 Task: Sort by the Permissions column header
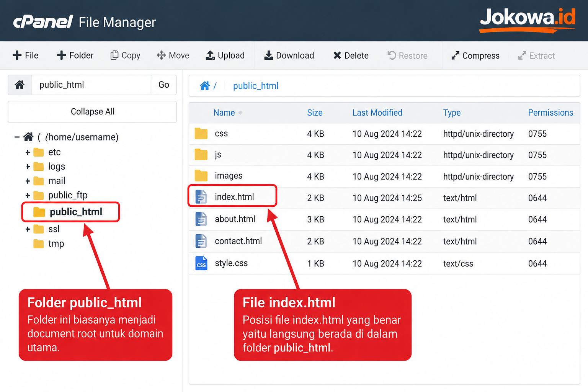[x=550, y=113]
